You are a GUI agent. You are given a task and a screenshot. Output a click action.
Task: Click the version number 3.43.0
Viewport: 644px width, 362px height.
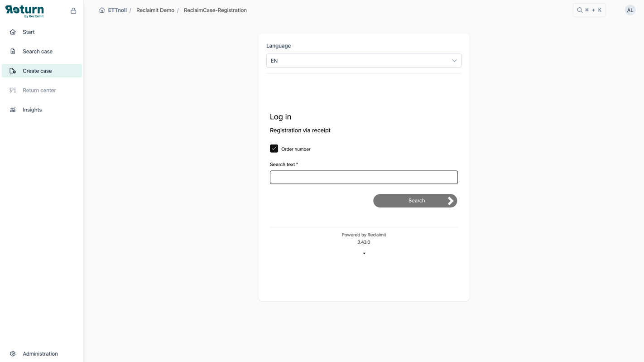point(364,242)
